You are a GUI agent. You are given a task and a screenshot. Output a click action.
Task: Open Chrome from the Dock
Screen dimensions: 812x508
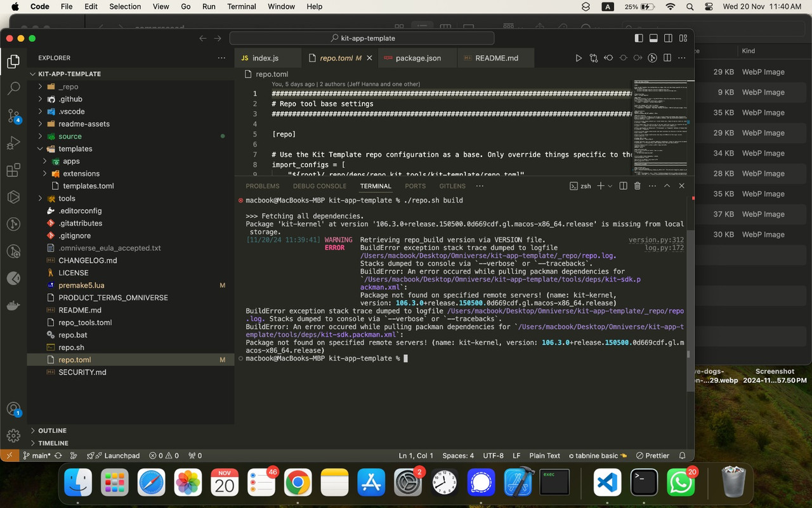coord(298,483)
